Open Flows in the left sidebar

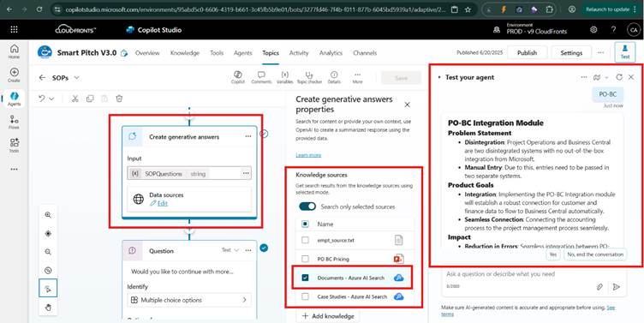point(14,122)
